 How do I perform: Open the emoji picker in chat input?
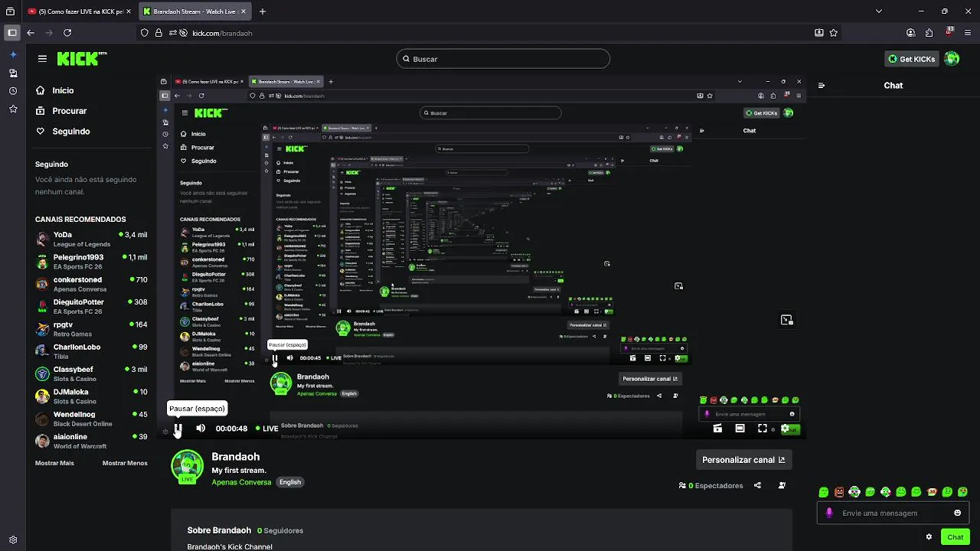pyautogui.click(x=957, y=513)
